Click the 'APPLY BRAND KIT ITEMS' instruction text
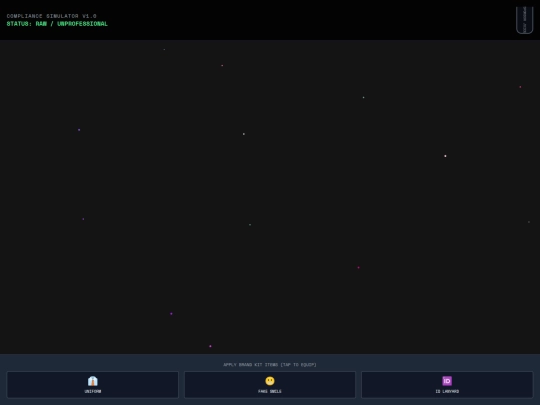Image resolution: width=540 pixels, height=405 pixels. pyautogui.click(x=270, y=364)
